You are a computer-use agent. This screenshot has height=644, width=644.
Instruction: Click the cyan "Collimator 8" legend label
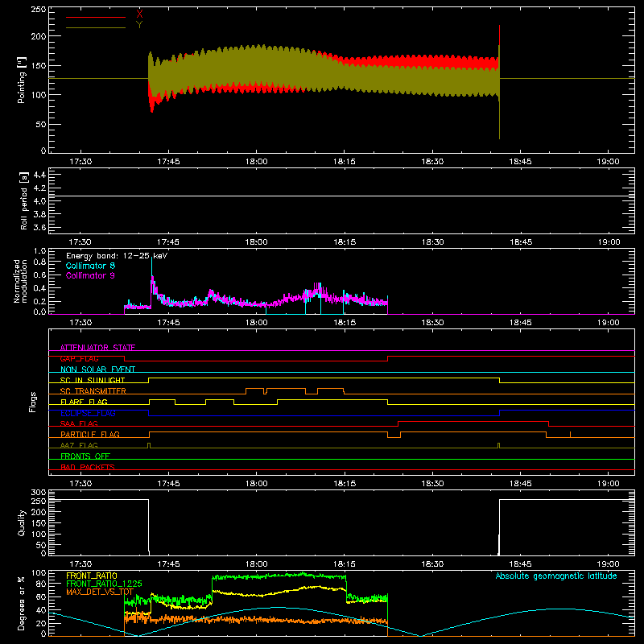click(90, 266)
